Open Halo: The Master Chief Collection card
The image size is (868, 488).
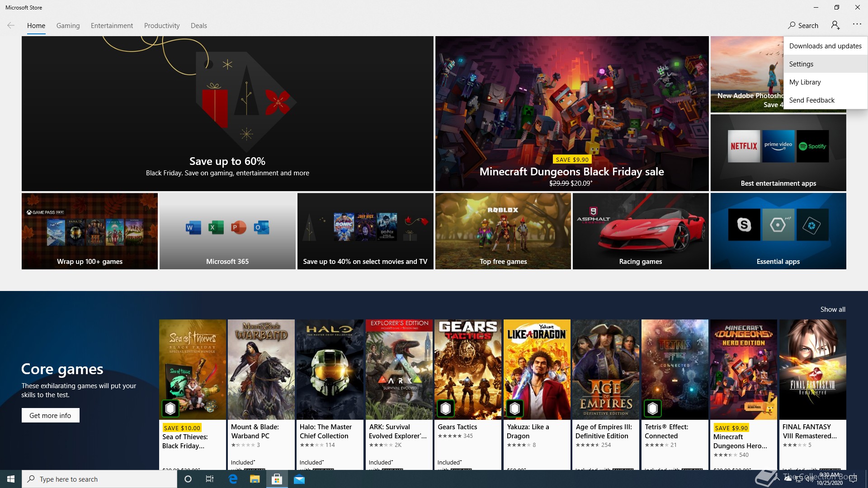pos(330,394)
